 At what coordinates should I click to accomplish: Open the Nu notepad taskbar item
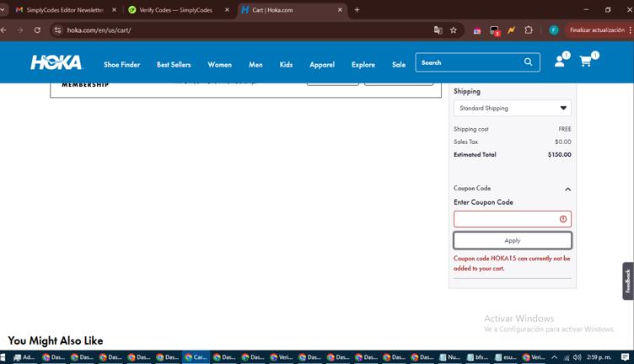tap(450, 357)
